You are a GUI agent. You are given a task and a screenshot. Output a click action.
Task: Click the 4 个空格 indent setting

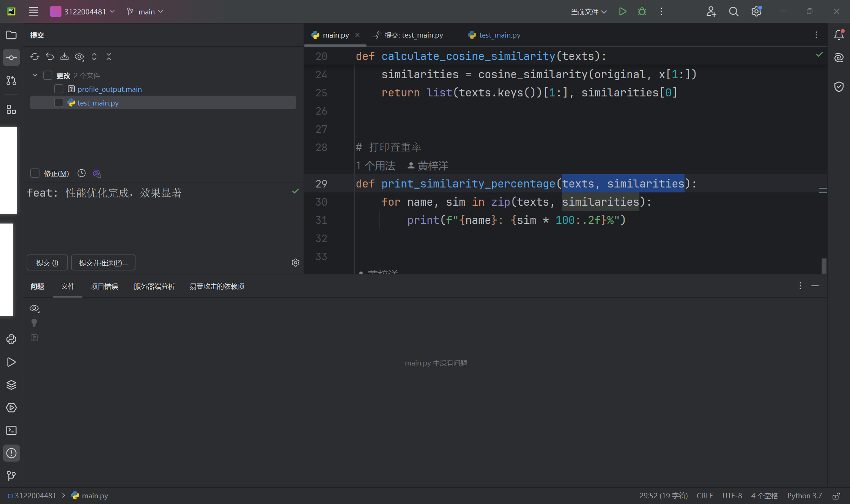click(765, 496)
